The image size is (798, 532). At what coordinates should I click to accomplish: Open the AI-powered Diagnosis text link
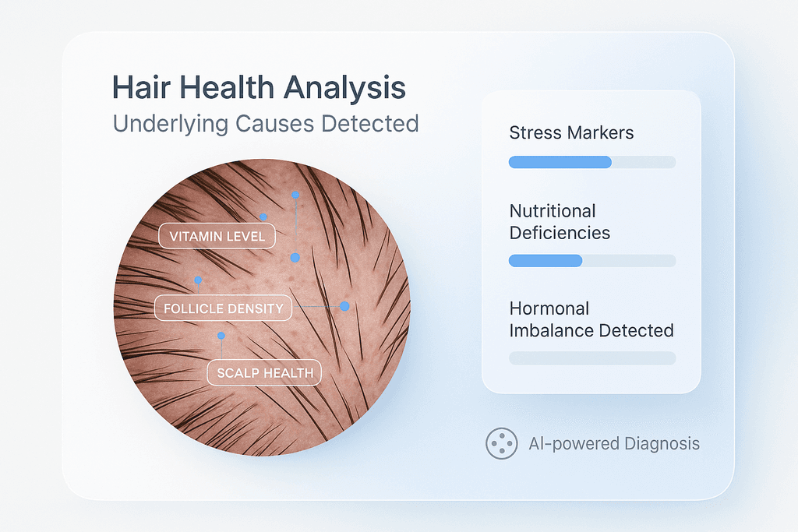tap(614, 444)
